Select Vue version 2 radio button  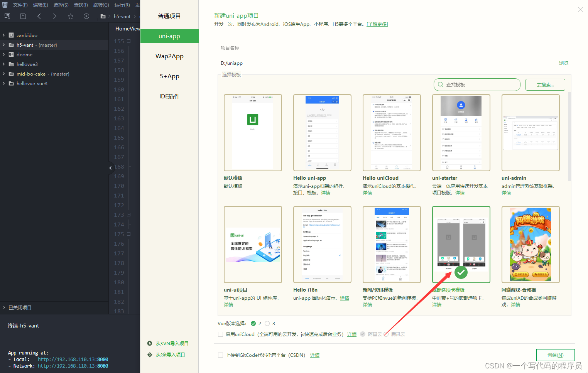click(x=253, y=323)
